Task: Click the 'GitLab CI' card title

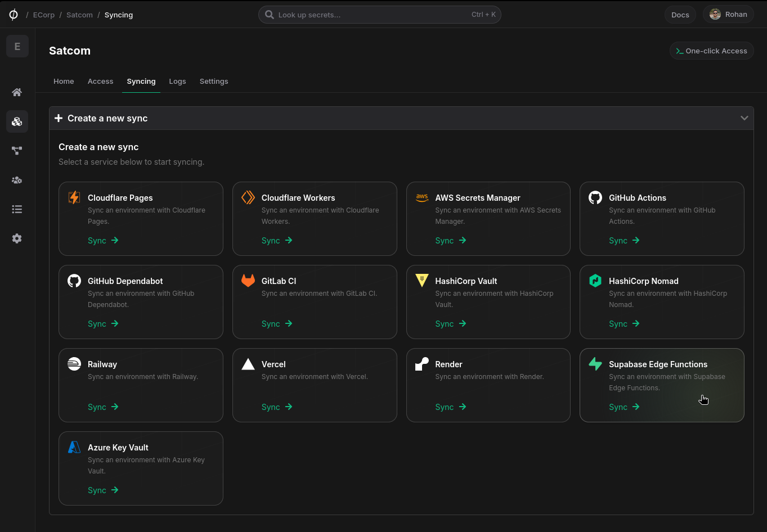Action: 279,281
